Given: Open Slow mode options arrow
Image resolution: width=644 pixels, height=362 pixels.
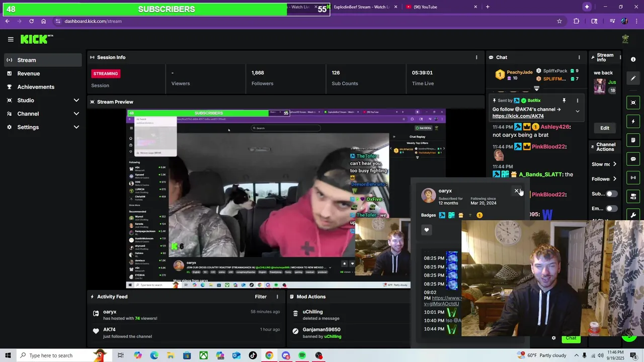Looking at the screenshot, I should point(614,164).
